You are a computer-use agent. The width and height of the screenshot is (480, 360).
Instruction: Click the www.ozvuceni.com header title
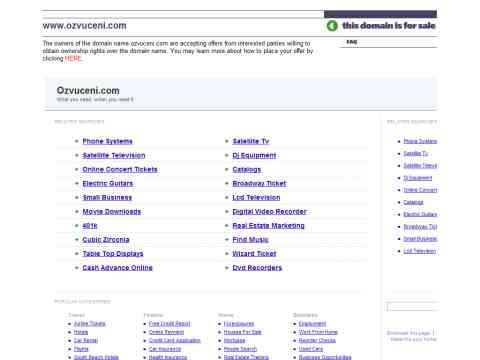(84, 26)
